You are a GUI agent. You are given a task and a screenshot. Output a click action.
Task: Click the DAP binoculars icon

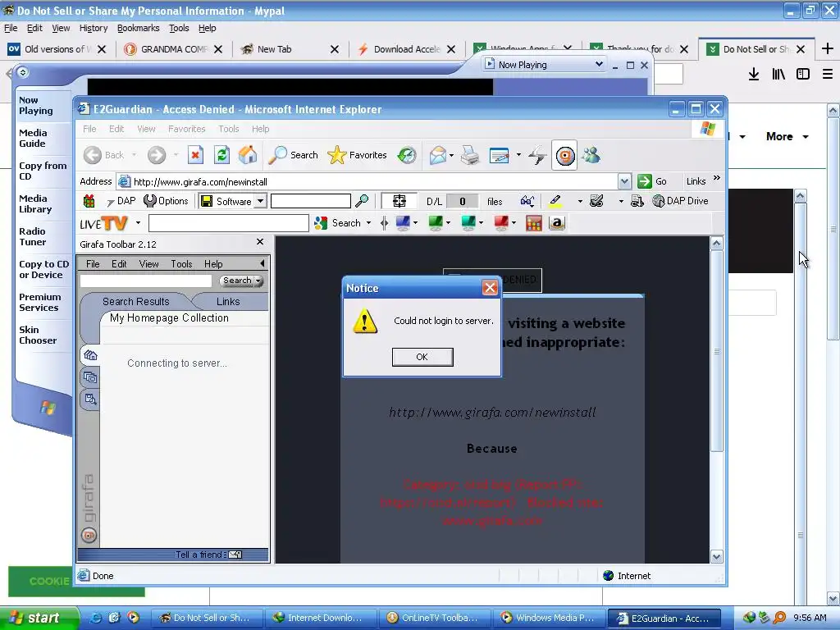pyautogui.click(x=527, y=202)
